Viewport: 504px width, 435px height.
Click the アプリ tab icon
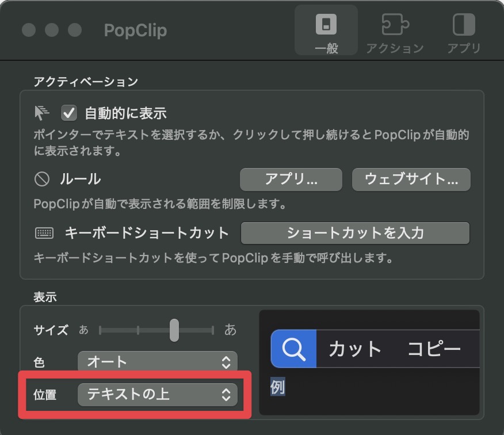(x=464, y=25)
